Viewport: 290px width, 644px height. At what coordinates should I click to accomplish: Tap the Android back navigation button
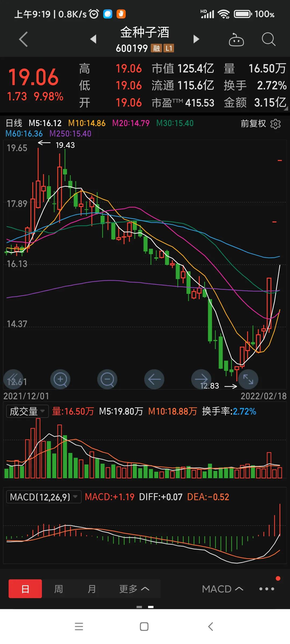(211, 627)
